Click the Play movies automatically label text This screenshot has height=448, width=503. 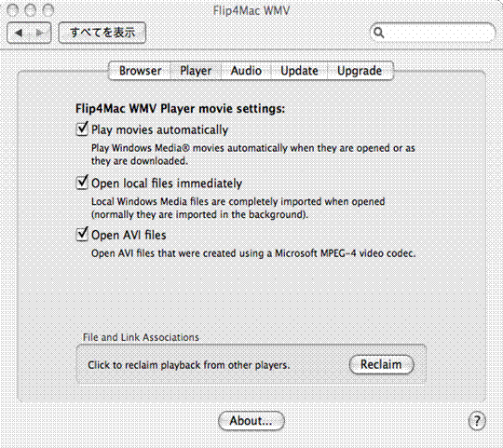click(x=160, y=129)
